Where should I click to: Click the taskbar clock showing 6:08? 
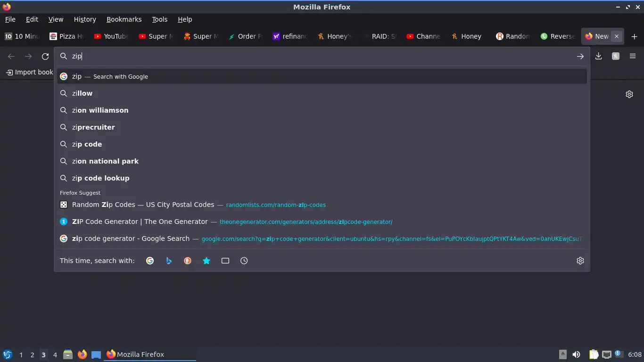635,354
